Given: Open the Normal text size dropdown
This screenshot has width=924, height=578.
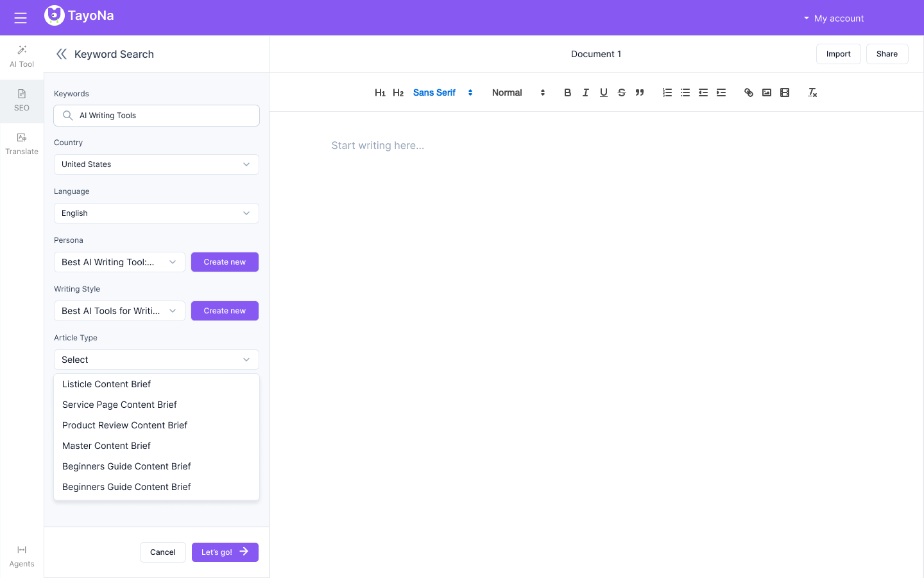Looking at the screenshot, I should click(518, 92).
